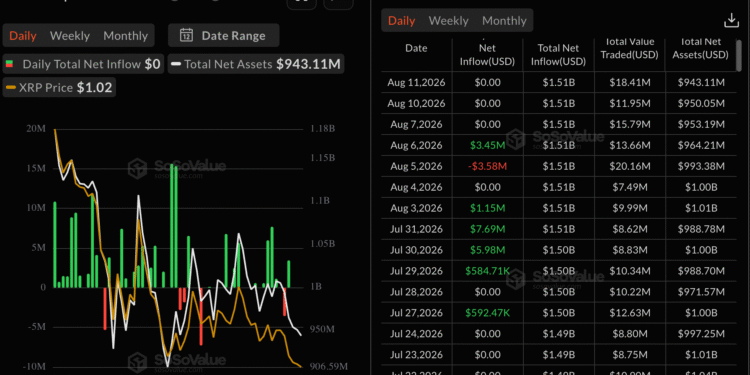Select the Jul 27,2026 date cell
Viewport: 750px width, 375px height.
point(416,313)
